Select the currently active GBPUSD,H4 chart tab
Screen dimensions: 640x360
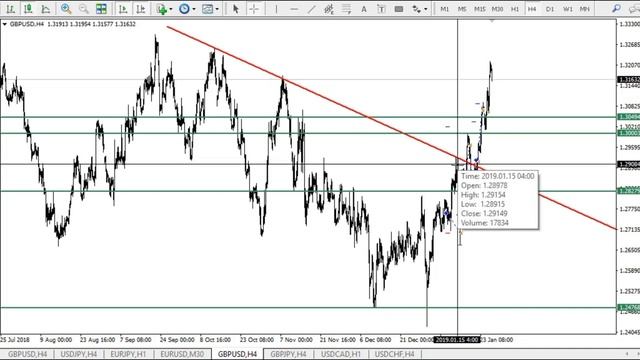point(237,354)
